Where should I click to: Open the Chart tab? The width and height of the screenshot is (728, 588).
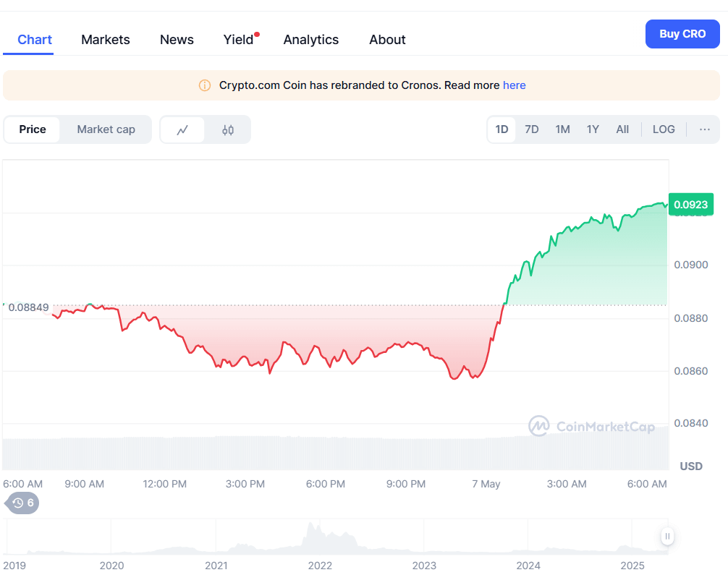click(35, 40)
